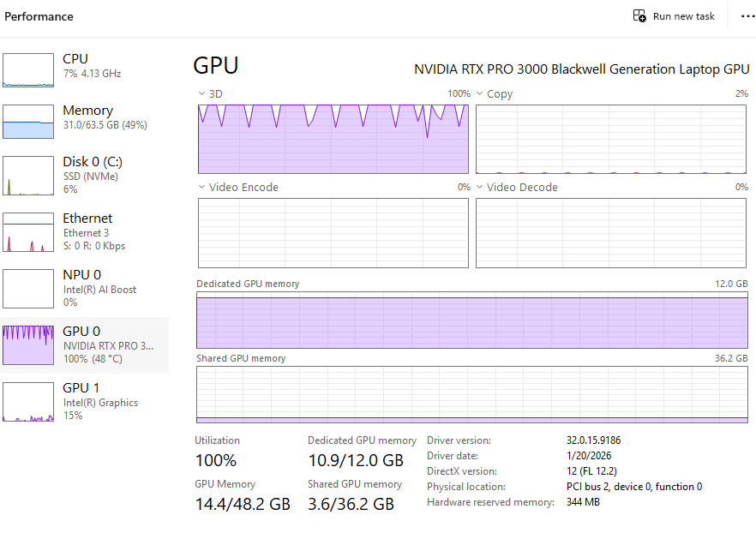Click the NPU 0 mini graph thumbnail
The image size is (756, 533).
tap(28, 289)
